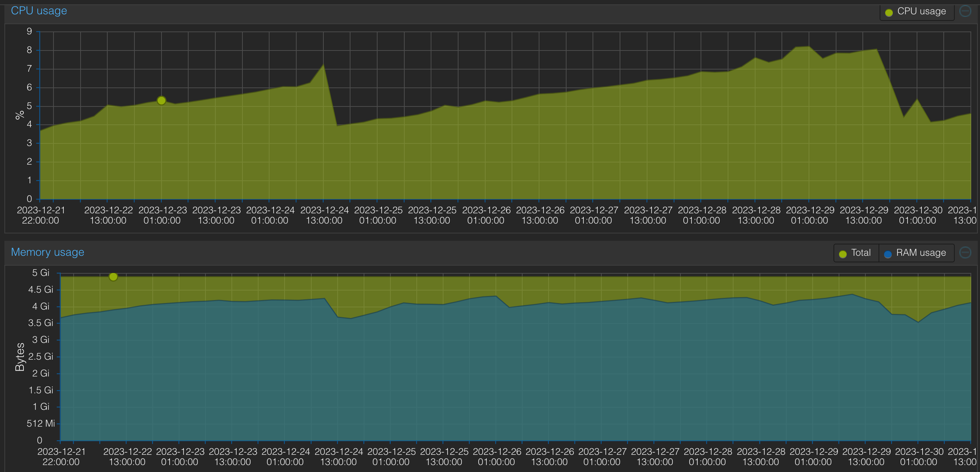
Task: Hide the RAM usage series via the legend
Action: coord(921,253)
